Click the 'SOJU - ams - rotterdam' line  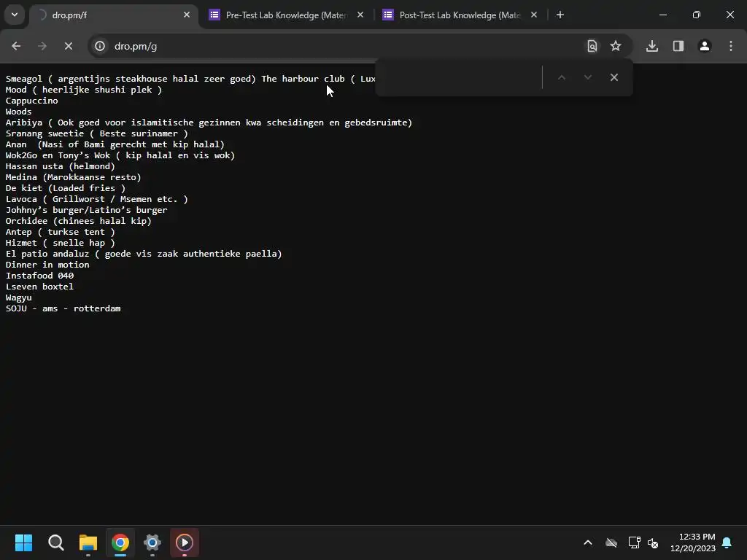tap(63, 308)
